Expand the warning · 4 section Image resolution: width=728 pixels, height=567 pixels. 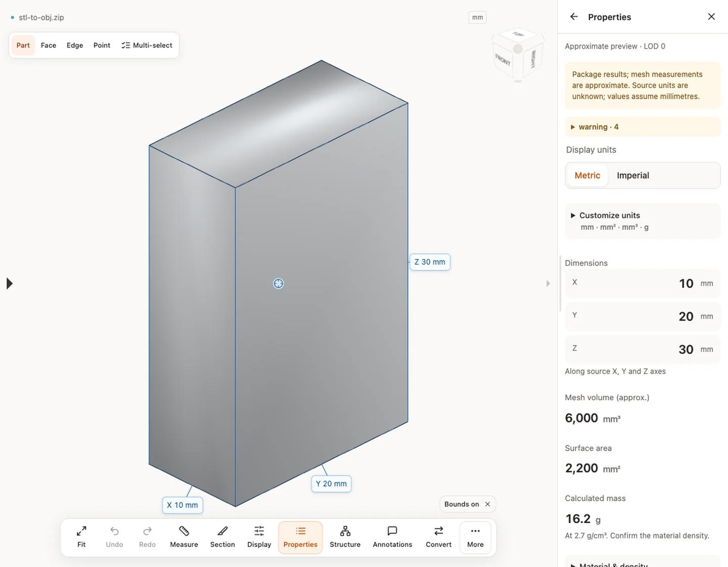click(x=643, y=127)
